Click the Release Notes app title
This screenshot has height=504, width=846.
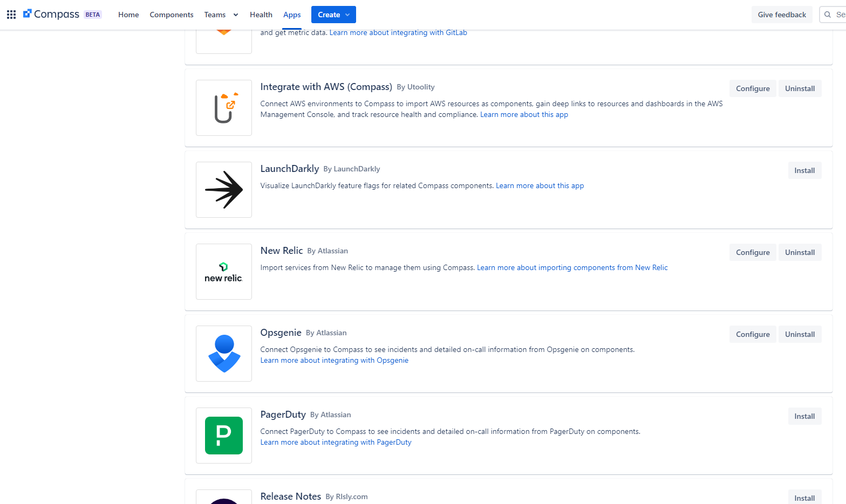tap(291, 496)
